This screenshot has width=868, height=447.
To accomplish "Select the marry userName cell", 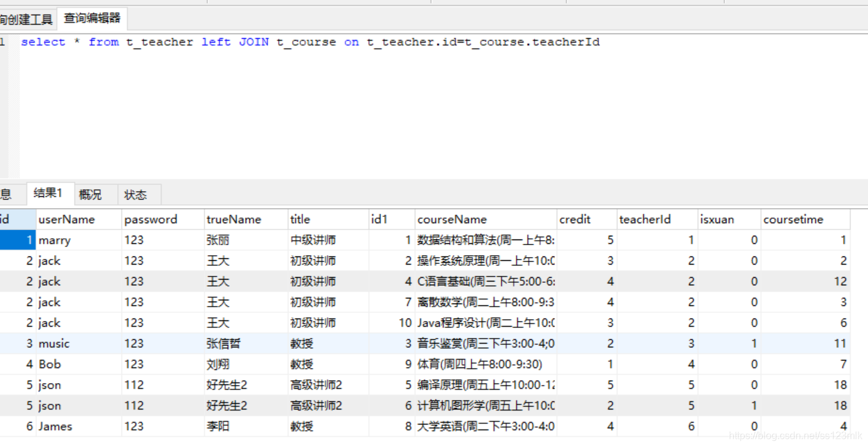I will pyautogui.click(x=78, y=240).
